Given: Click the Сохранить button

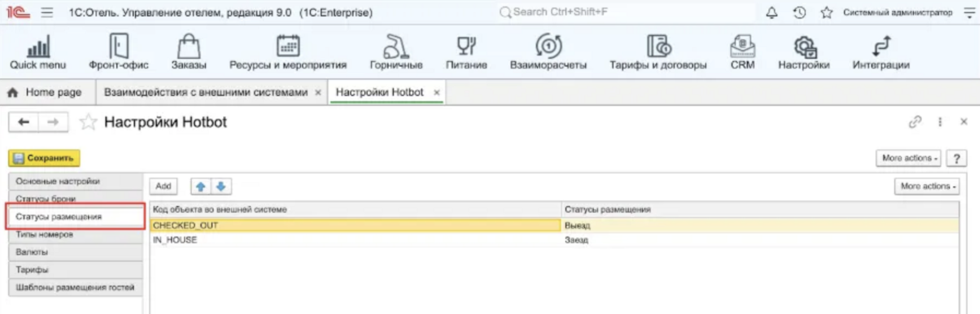Looking at the screenshot, I should tap(44, 158).
